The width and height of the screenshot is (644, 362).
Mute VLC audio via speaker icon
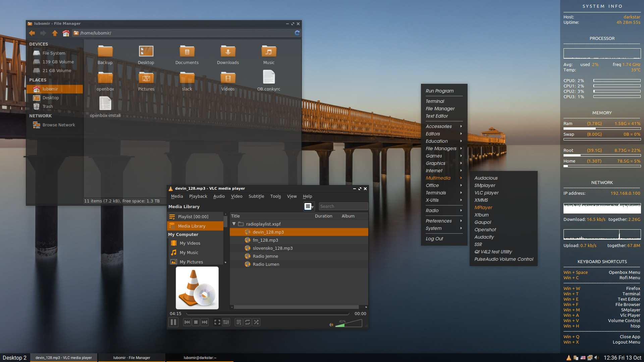(x=331, y=324)
